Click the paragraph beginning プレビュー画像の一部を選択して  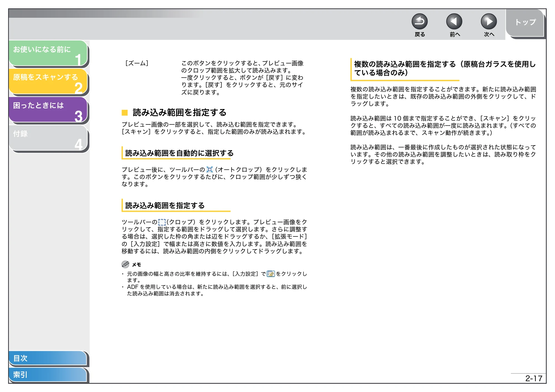point(214,128)
